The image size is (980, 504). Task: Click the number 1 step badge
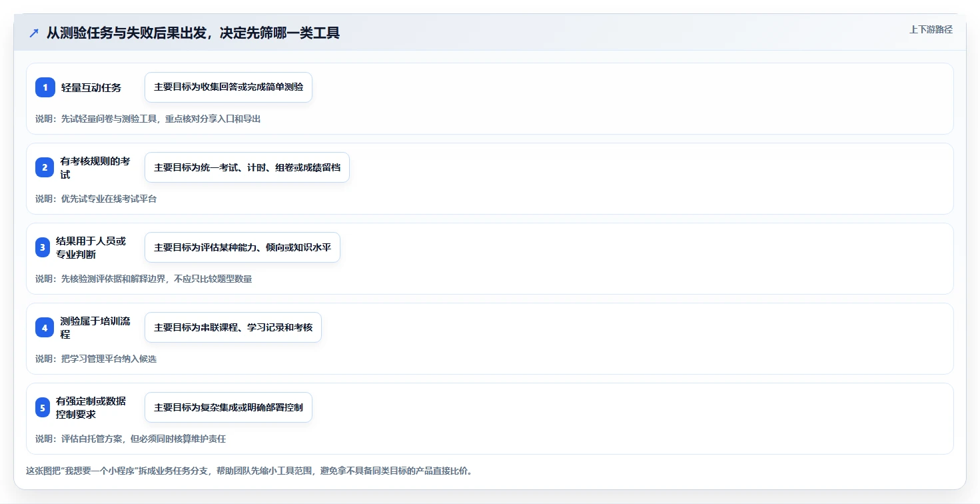click(45, 87)
